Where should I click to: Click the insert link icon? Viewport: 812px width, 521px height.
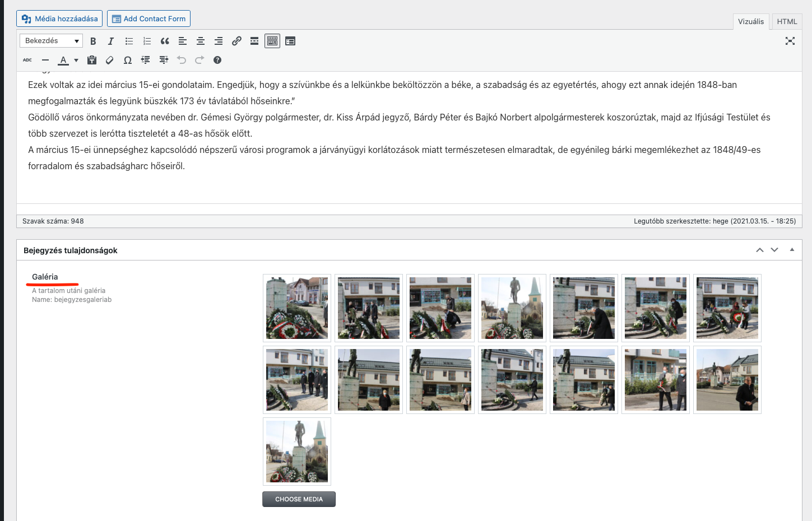[236, 41]
